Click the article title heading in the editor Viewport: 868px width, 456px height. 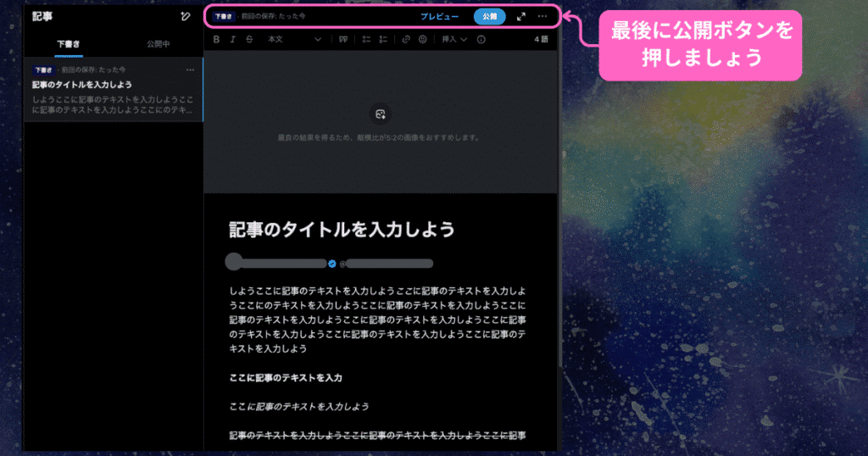pyautogui.click(x=342, y=229)
